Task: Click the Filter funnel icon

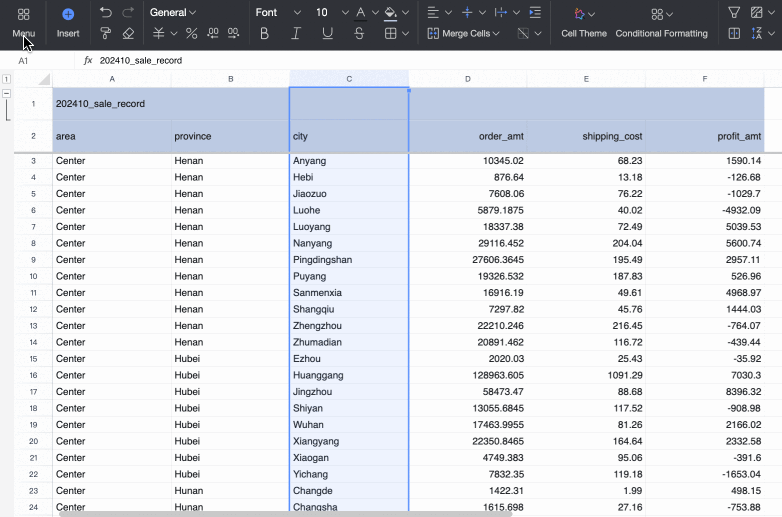Action: (734, 13)
